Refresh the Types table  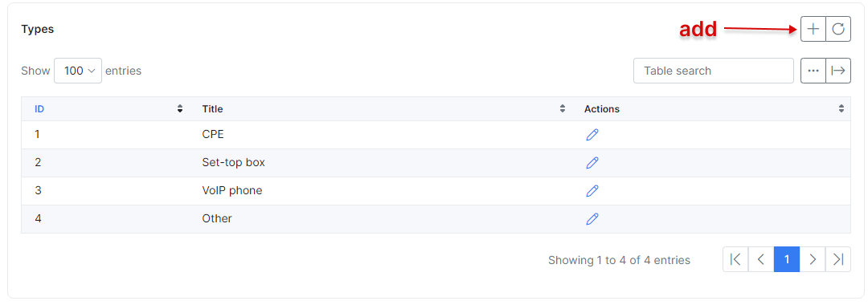tap(838, 29)
